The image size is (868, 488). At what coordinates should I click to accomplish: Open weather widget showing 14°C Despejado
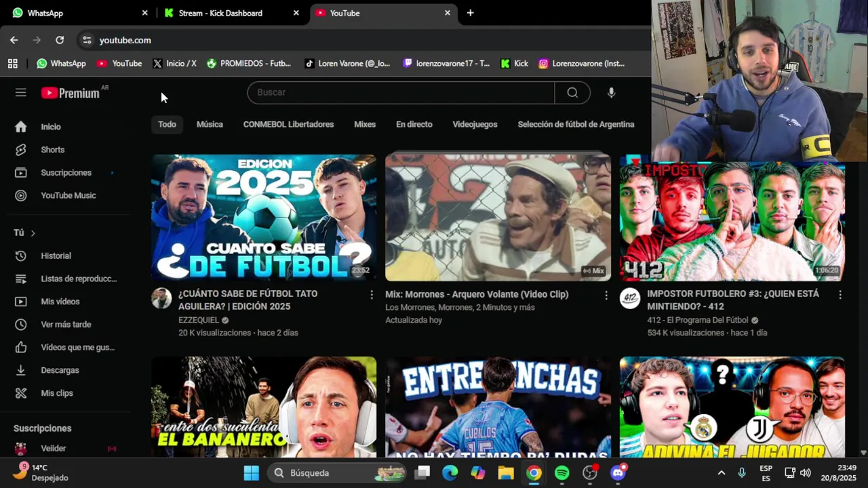coord(41,472)
